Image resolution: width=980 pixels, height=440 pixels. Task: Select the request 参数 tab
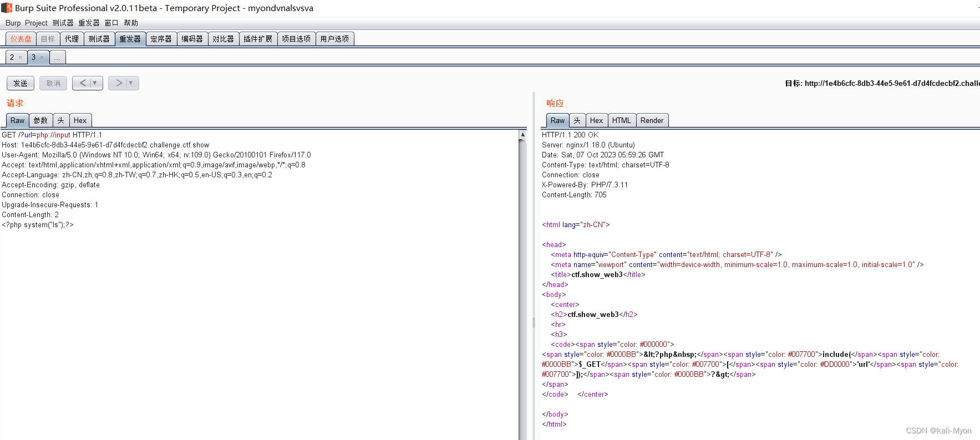click(40, 120)
